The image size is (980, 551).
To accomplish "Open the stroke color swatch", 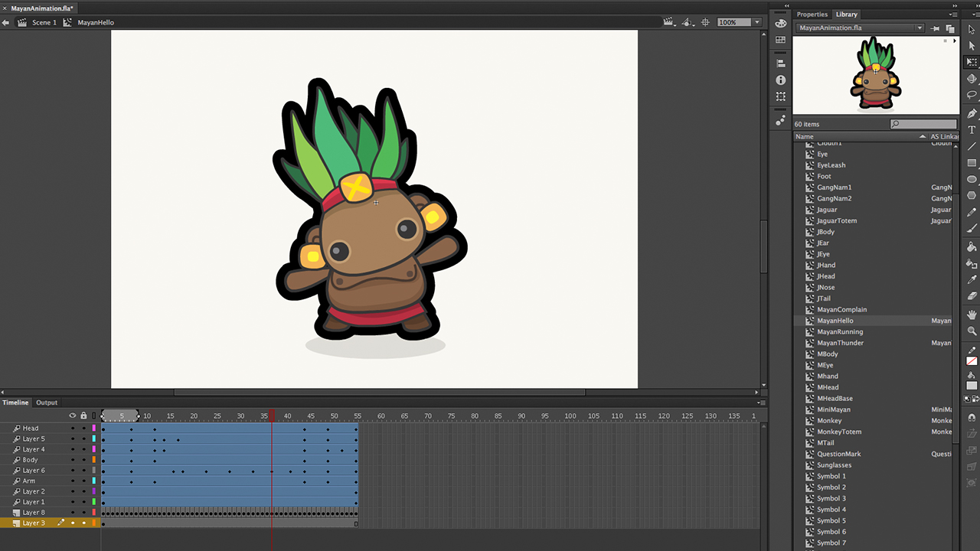I will pyautogui.click(x=972, y=361).
